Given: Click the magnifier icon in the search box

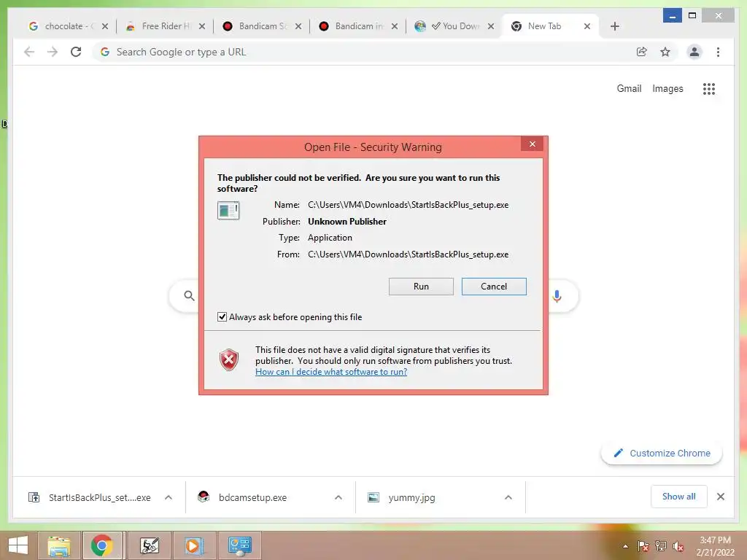Looking at the screenshot, I should click(189, 296).
